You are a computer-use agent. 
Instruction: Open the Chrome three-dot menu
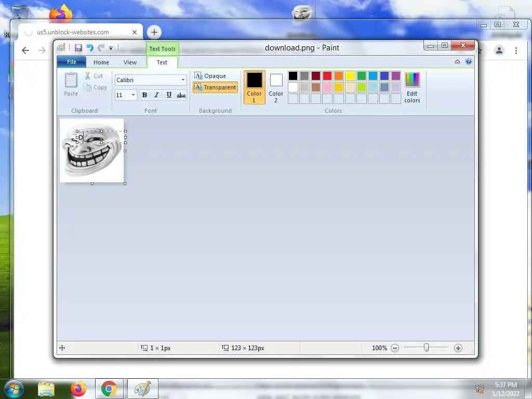516,50
